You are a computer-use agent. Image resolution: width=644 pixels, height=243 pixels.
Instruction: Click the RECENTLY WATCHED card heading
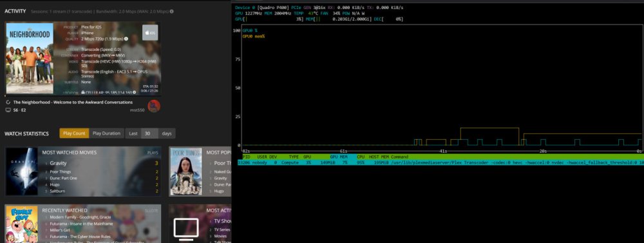[x=64, y=210]
